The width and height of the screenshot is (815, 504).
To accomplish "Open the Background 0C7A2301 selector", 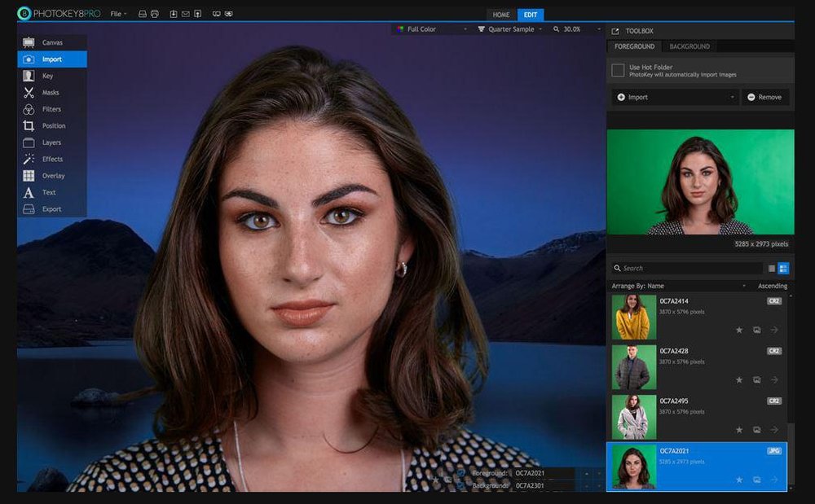I will [x=544, y=486].
